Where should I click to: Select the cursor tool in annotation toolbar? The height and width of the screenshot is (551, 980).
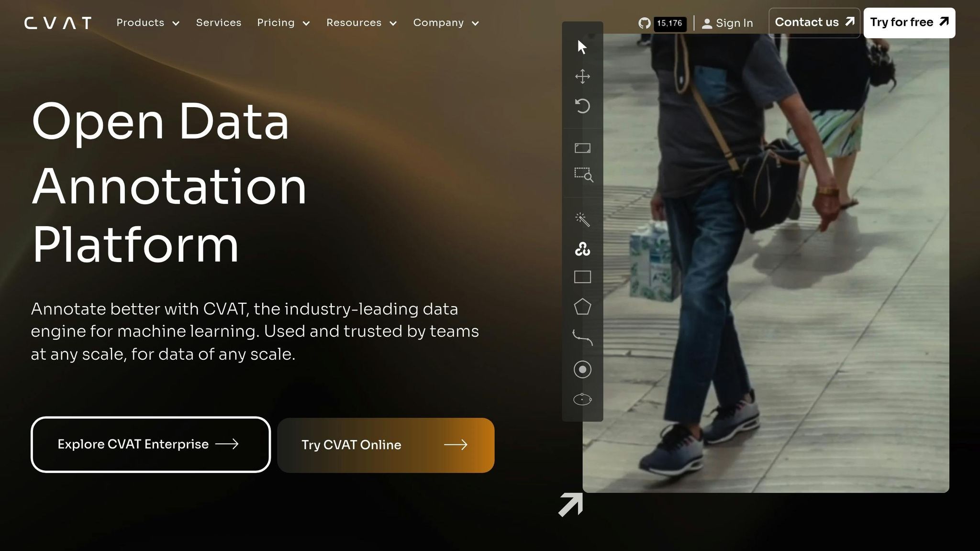(x=582, y=47)
